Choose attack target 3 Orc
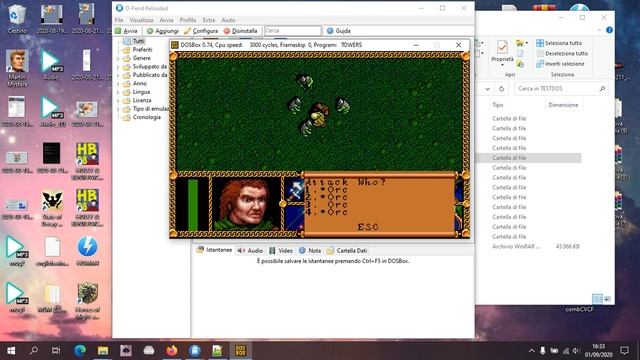The width and height of the screenshot is (640, 360). [327, 205]
